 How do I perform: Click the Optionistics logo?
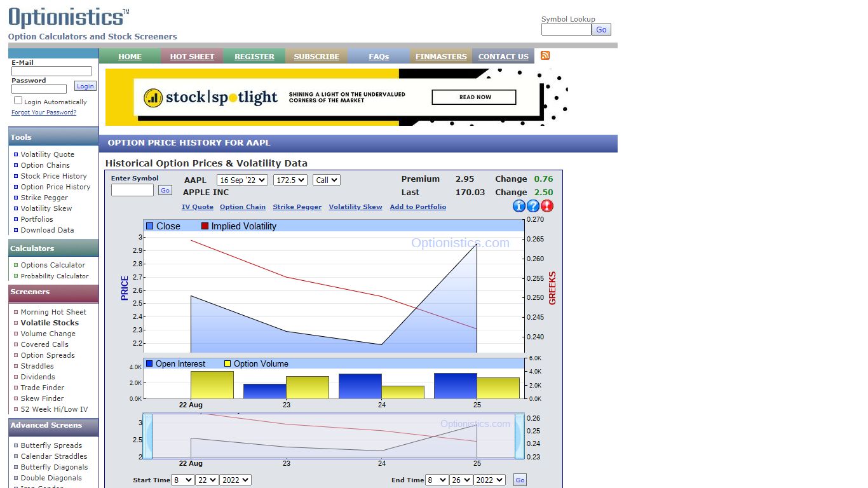[69, 17]
